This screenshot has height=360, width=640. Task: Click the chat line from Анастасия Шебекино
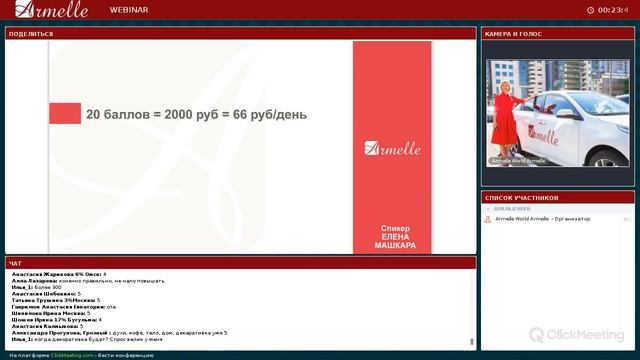(46, 294)
